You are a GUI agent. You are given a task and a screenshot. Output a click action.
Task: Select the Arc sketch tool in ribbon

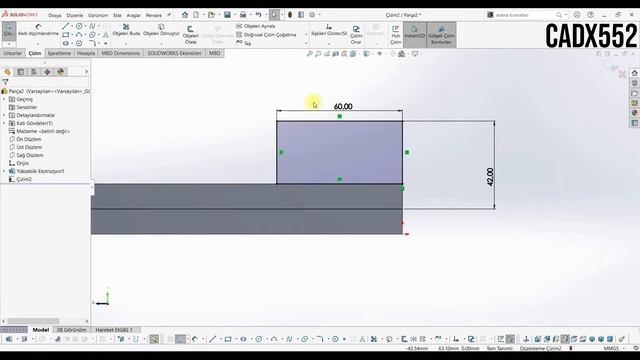79,35
